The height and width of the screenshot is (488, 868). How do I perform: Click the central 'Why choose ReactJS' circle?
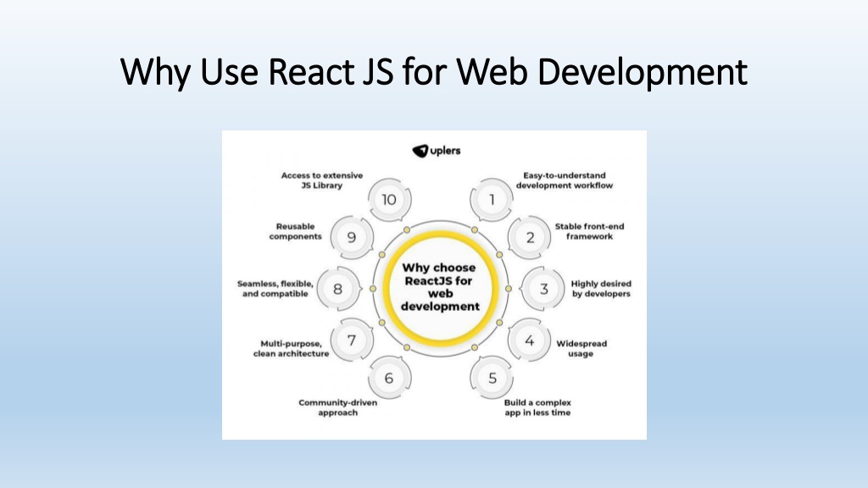(x=441, y=286)
